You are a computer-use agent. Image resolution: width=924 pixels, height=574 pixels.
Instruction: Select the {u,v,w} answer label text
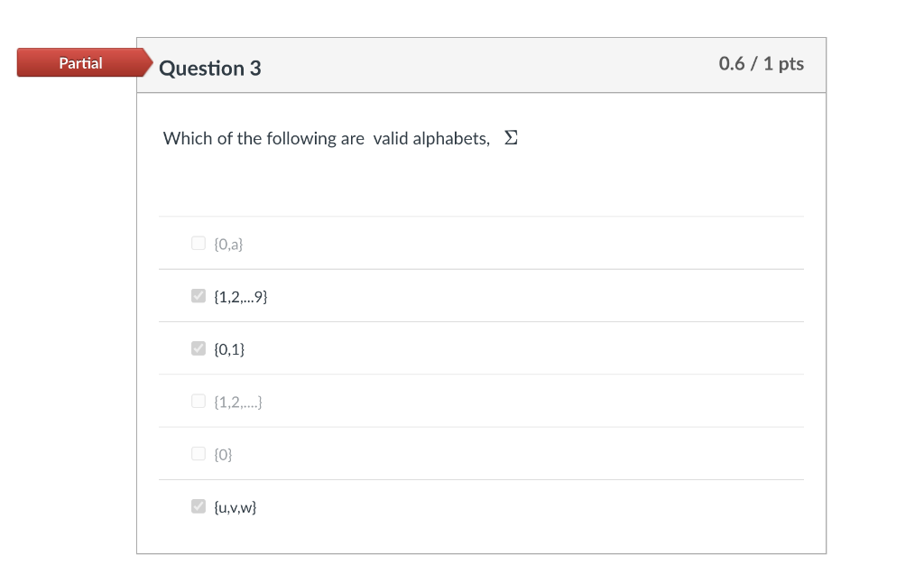tap(234, 506)
